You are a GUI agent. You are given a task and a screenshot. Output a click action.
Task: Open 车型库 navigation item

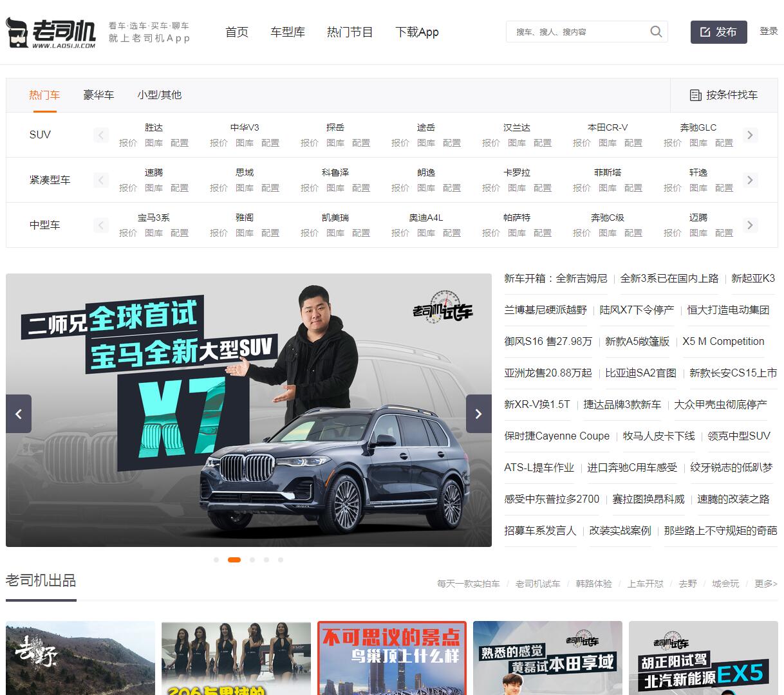point(288,32)
